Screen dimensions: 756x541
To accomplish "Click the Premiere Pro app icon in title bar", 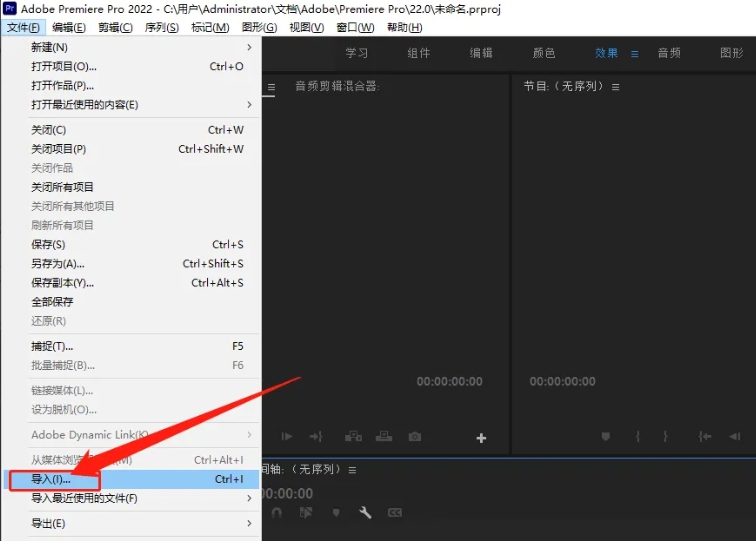I will coord(10,8).
